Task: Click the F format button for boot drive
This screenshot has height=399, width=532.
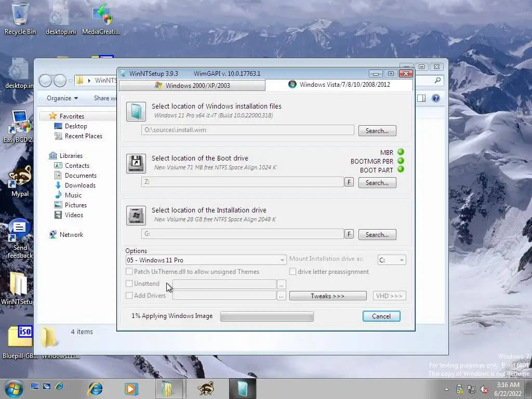Action: [349, 182]
